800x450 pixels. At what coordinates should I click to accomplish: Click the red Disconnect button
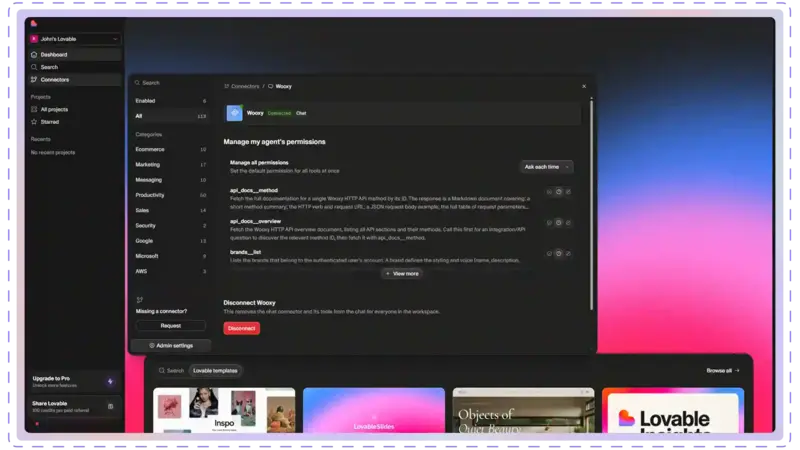[x=241, y=328]
